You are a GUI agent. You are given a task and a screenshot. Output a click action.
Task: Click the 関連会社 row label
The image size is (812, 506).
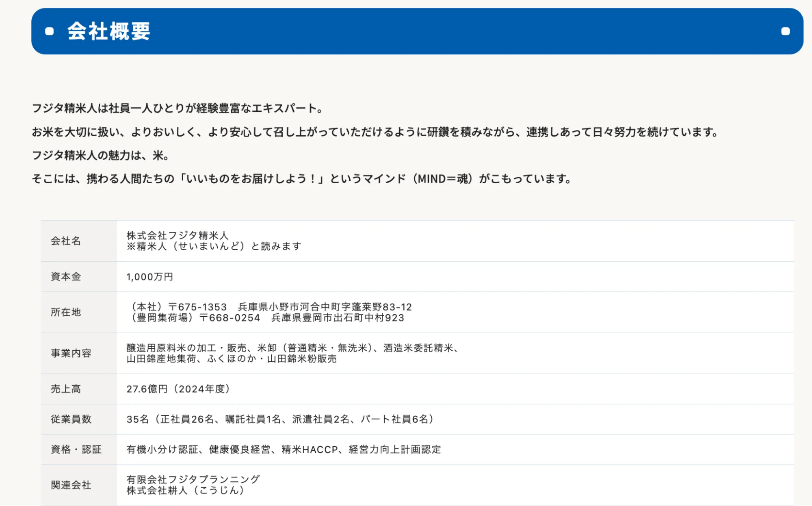(x=71, y=485)
